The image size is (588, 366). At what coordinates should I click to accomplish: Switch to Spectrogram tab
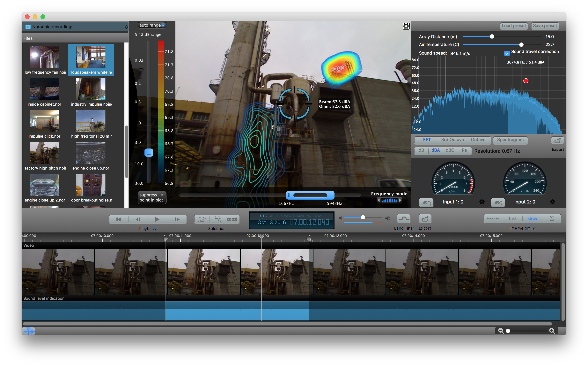coord(510,140)
